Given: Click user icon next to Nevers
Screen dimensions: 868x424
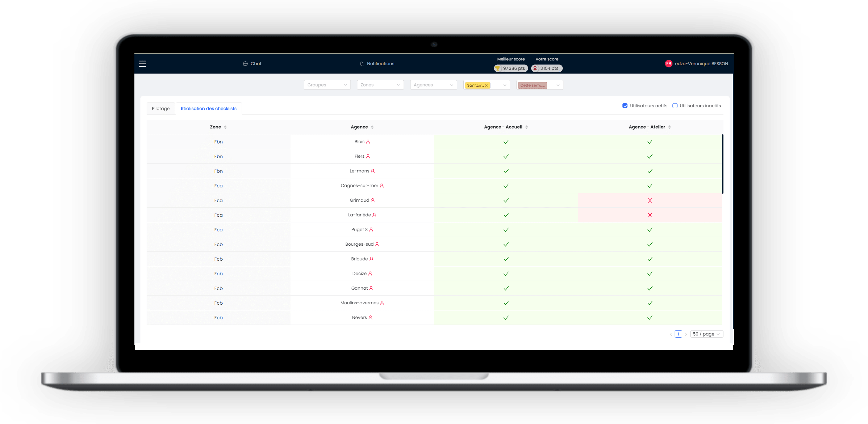Looking at the screenshot, I should [370, 318].
